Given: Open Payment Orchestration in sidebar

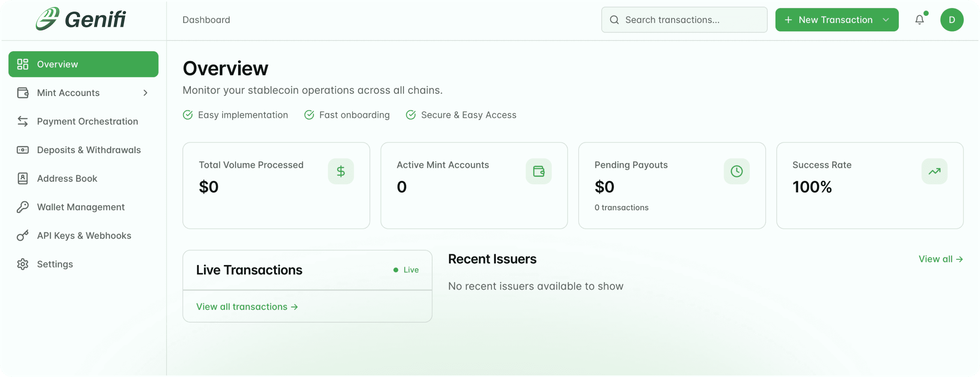Looking at the screenshot, I should point(87,121).
